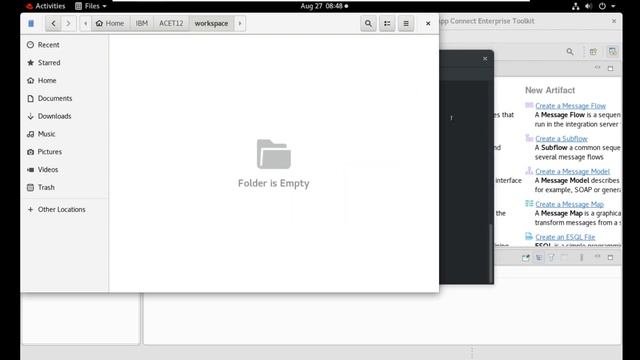Open Music in Files sidebar

65,134
